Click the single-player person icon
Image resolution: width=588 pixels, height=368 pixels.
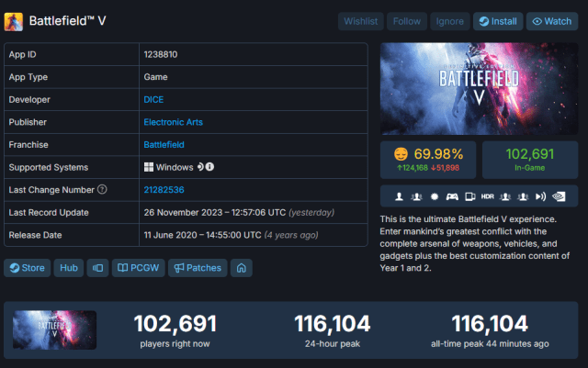pos(399,197)
